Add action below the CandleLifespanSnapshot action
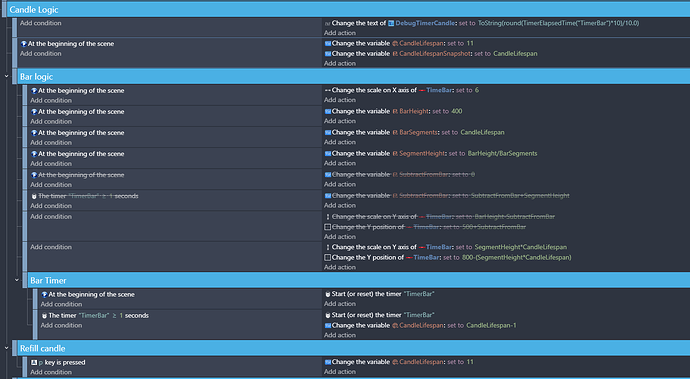 coord(340,63)
